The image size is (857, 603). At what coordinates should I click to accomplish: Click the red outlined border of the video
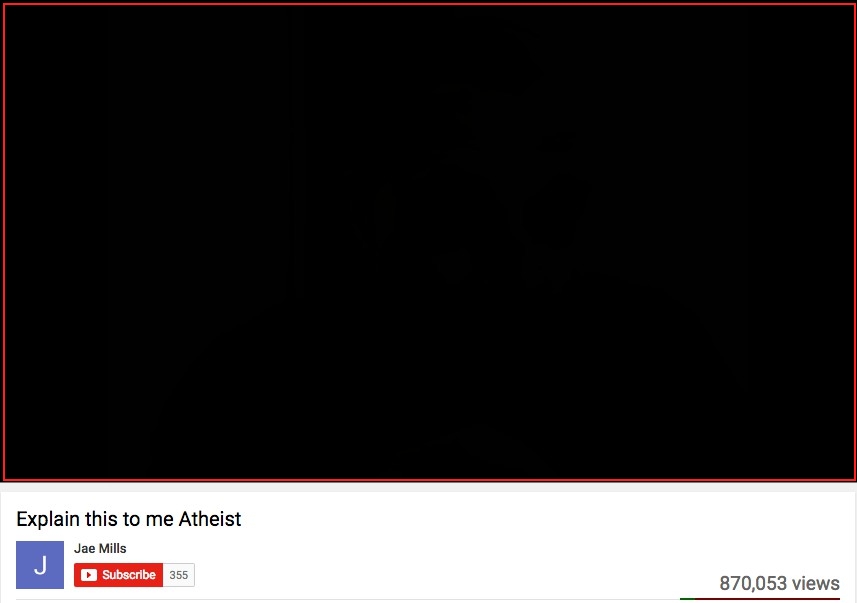[x=429, y=4]
